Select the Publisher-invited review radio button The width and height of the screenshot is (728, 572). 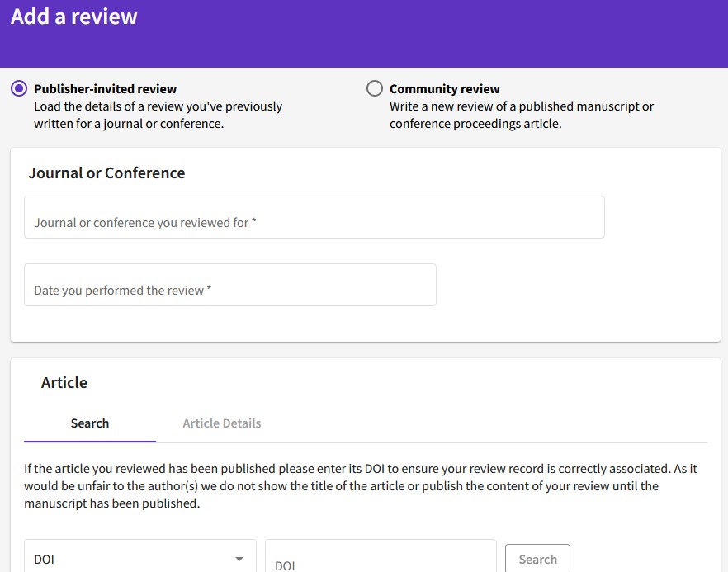click(19, 88)
